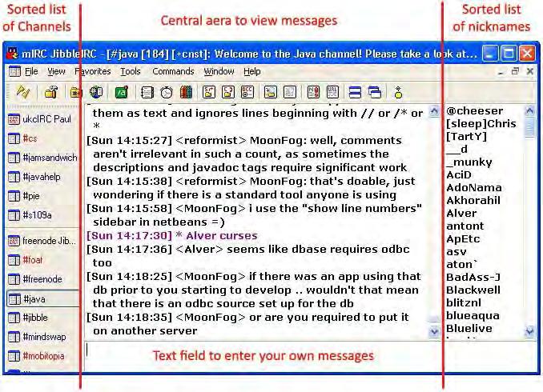
Task: Click nickname list scrollbar up arrow
Action: tap(530, 111)
